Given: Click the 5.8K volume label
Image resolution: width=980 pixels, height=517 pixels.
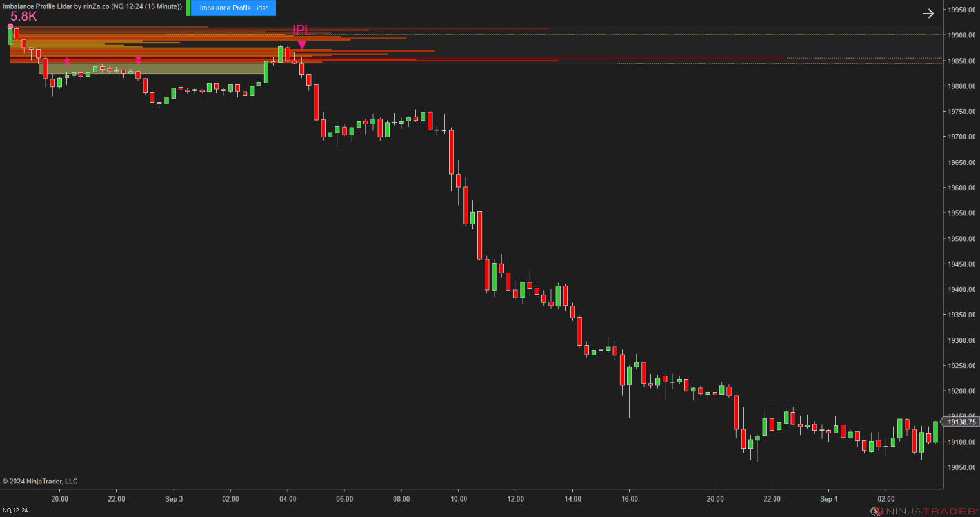Looking at the screenshot, I should pos(25,17).
